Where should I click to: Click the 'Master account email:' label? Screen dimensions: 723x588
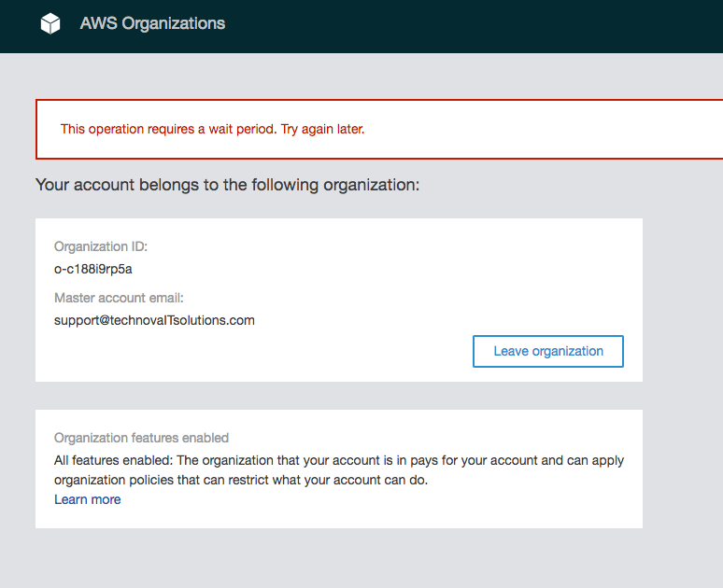tap(119, 298)
